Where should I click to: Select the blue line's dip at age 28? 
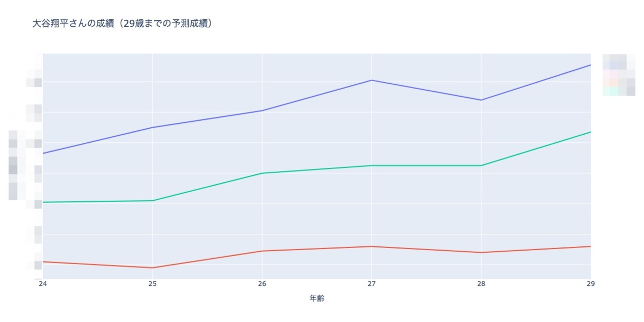(x=481, y=100)
